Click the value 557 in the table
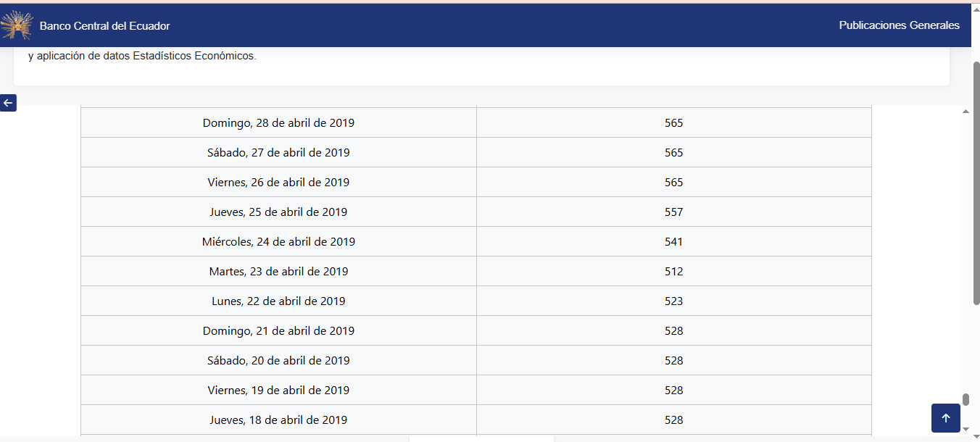The width and height of the screenshot is (980, 442). [673, 212]
